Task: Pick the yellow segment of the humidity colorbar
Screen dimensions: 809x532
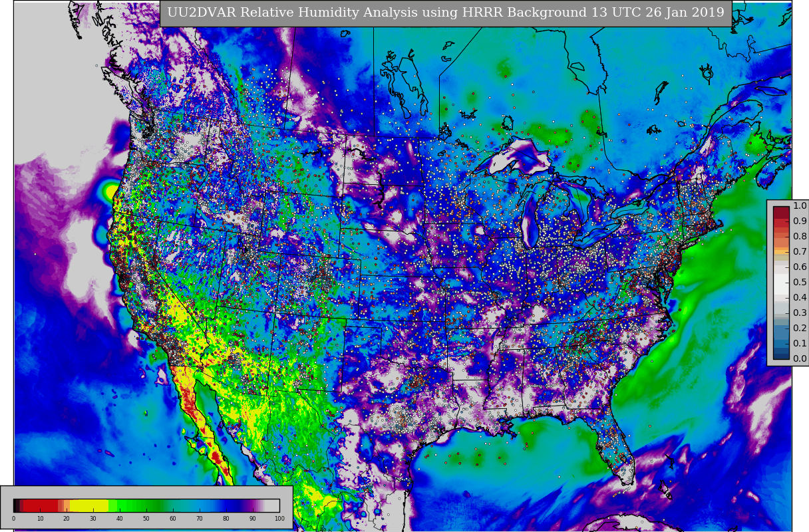Action: (89, 505)
